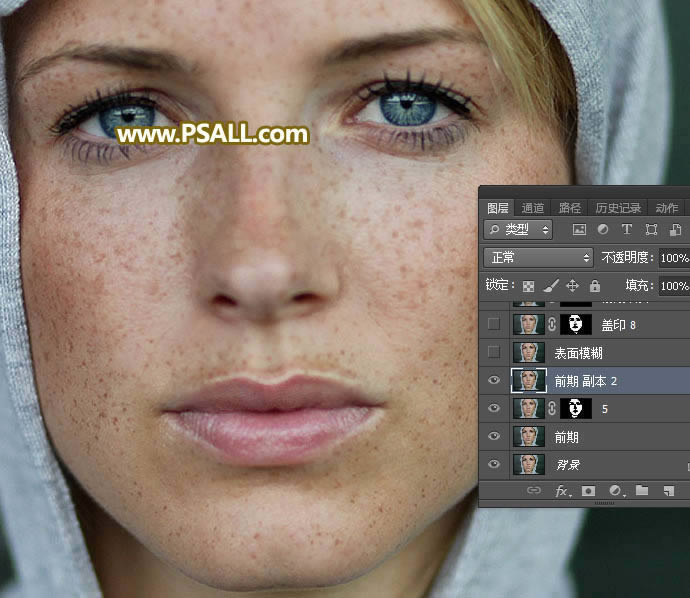This screenshot has width=690, height=598.
Task: Click the shape layer filter icon
Action: click(651, 230)
